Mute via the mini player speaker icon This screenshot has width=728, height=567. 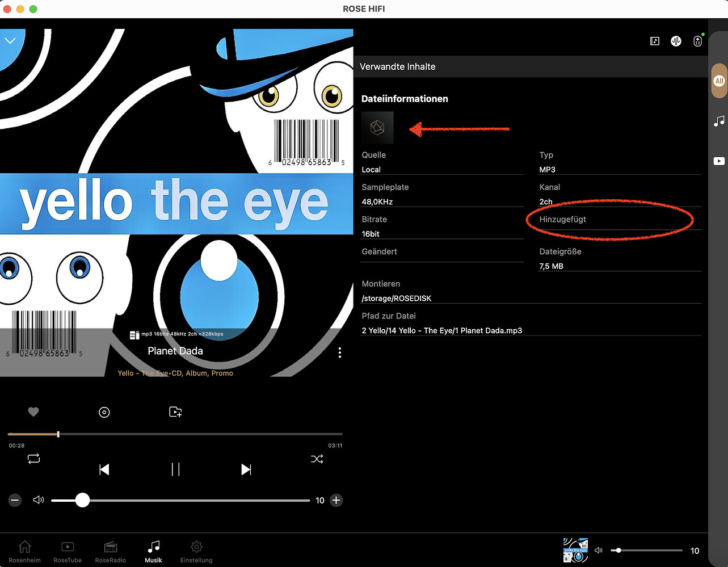point(598,551)
